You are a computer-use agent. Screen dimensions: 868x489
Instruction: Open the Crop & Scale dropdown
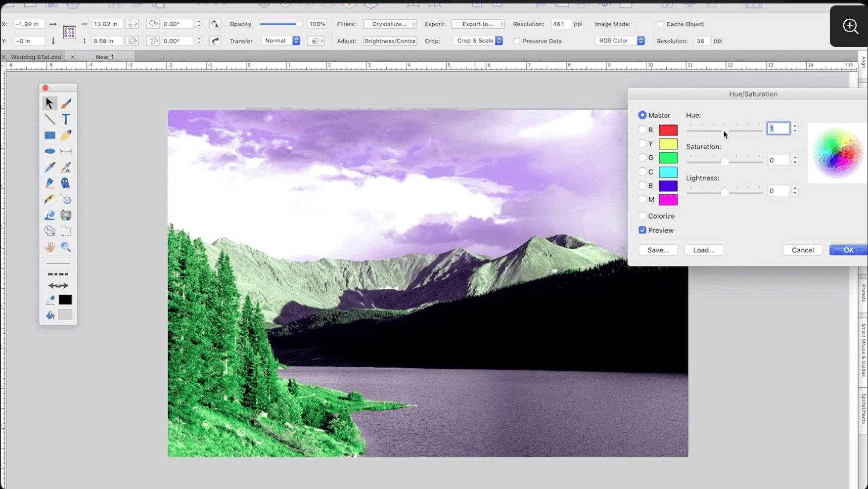478,41
